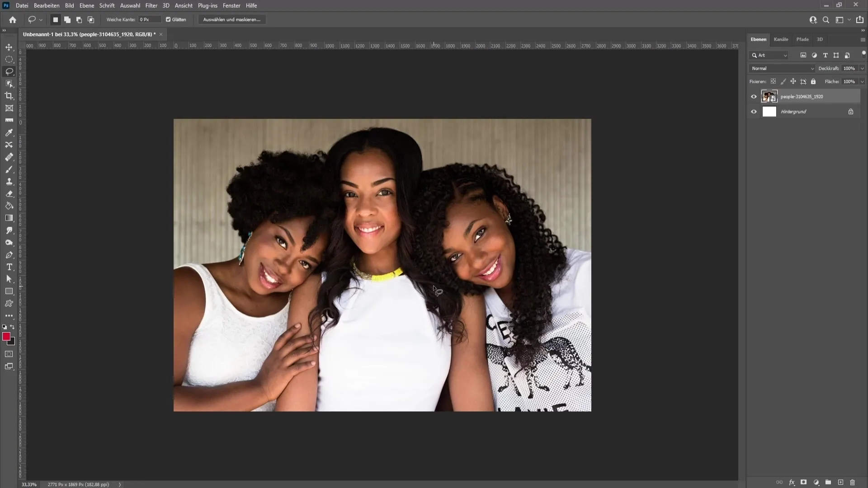868x488 pixels.
Task: Select the Clone Stamp tool
Action: click(x=9, y=182)
